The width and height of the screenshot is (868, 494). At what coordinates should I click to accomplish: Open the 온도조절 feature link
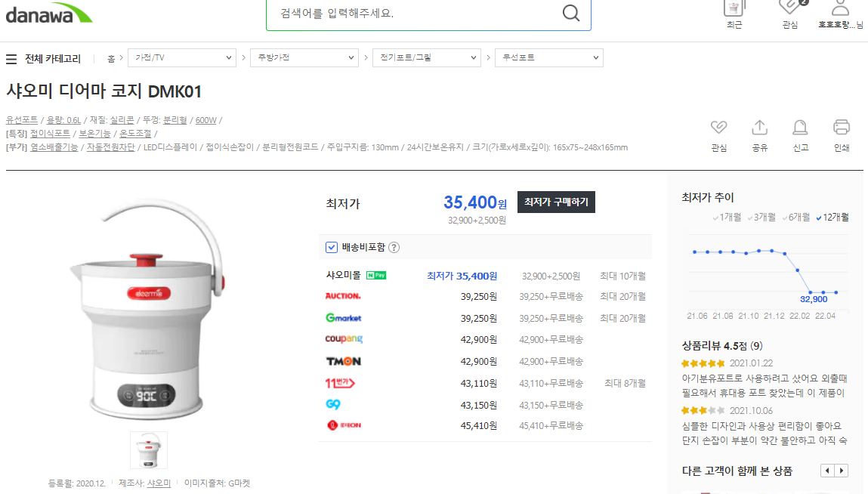pos(136,134)
